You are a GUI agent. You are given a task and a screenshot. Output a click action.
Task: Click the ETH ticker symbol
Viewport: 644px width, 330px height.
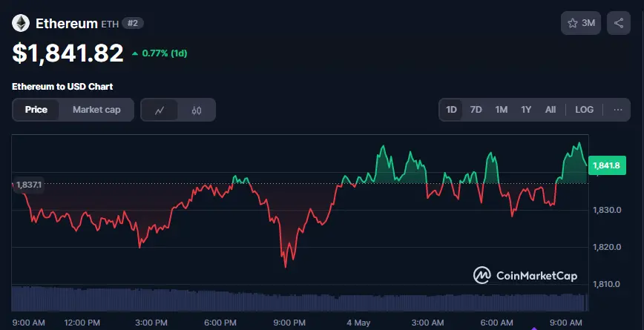(x=110, y=24)
